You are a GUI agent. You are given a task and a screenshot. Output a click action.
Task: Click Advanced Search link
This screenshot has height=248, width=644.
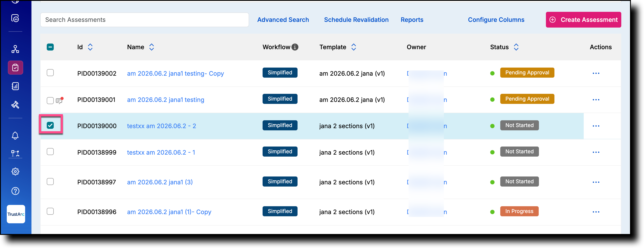283,20
